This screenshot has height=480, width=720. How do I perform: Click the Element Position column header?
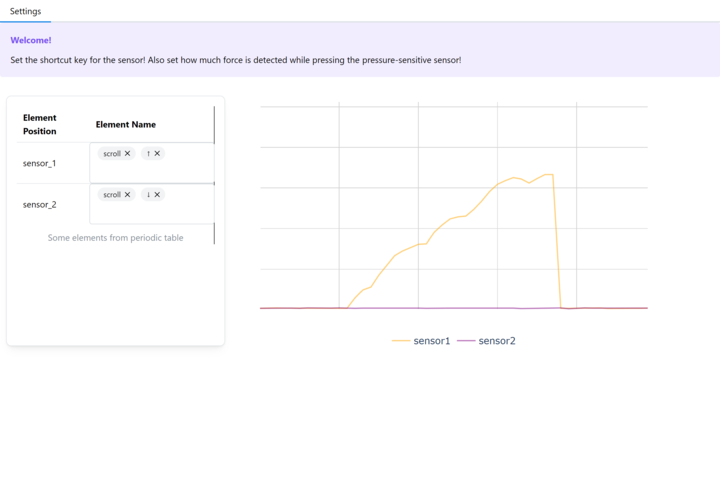click(40, 124)
